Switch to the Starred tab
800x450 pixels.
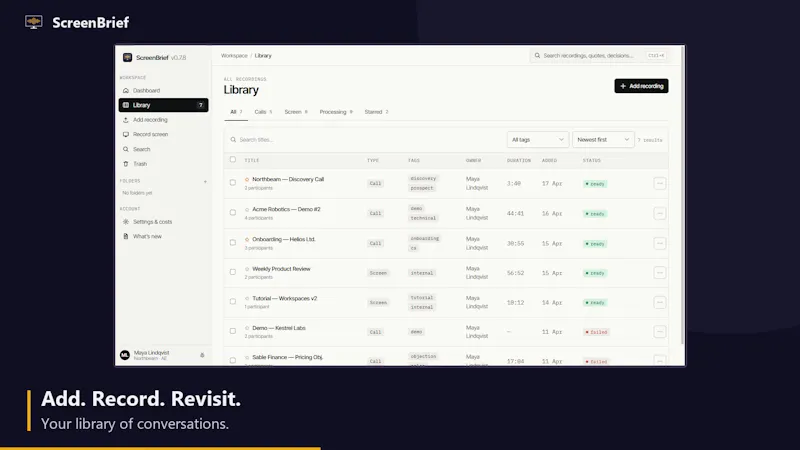coord(377,112)
